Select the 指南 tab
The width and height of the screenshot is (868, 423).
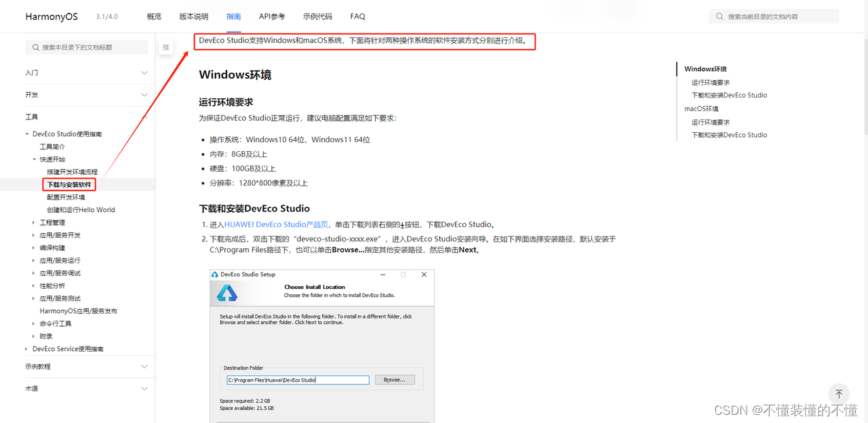click(234, 16)
